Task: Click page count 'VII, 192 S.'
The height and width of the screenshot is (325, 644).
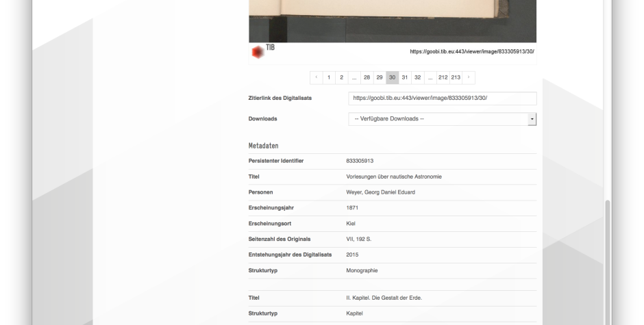Action: pos(359,239)
